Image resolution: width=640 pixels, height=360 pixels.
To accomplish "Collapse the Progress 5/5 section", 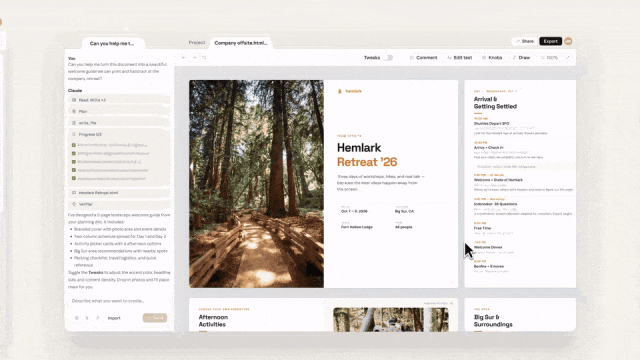I will click(x=119, y=134).
